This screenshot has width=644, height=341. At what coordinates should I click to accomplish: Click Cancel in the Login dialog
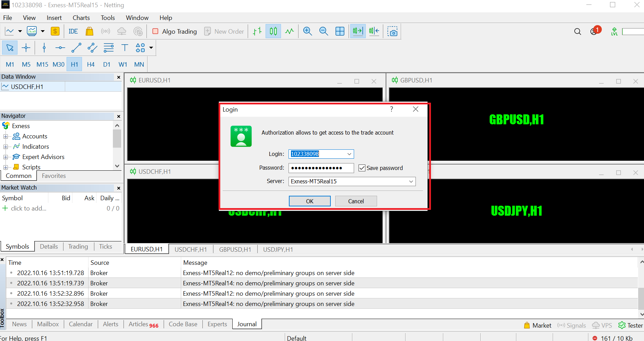(x=356, y=201)
